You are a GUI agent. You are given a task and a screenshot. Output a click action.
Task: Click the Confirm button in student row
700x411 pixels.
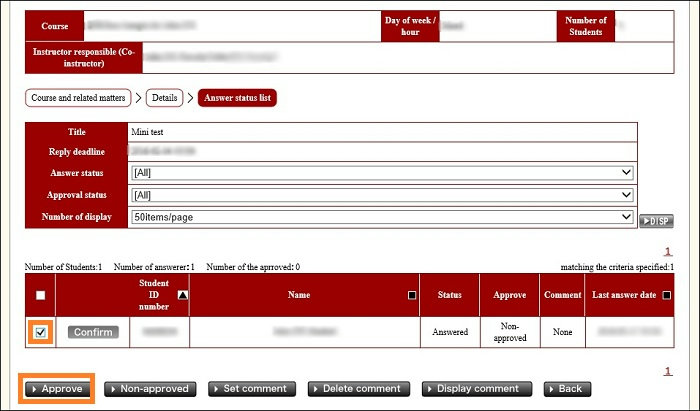pyautogui.click(x=93, y=332)
